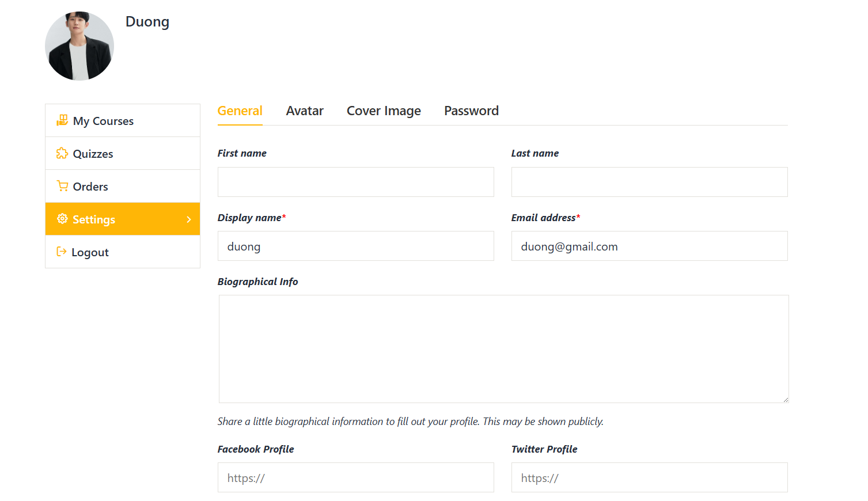The image size is (868, 501).
Task: Focus the Facebook Profile URL field
Action: (x=355, y=477)
